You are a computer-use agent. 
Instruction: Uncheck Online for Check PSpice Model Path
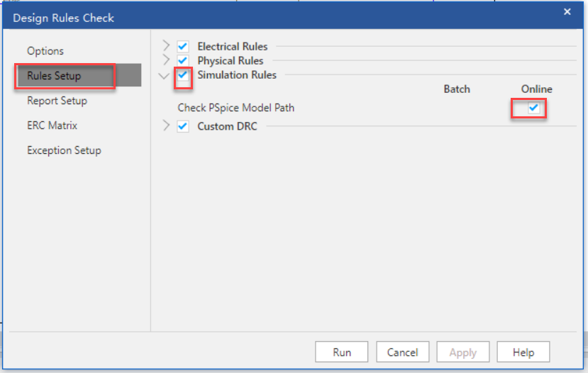pyautogui.click(x=533, y=108)
